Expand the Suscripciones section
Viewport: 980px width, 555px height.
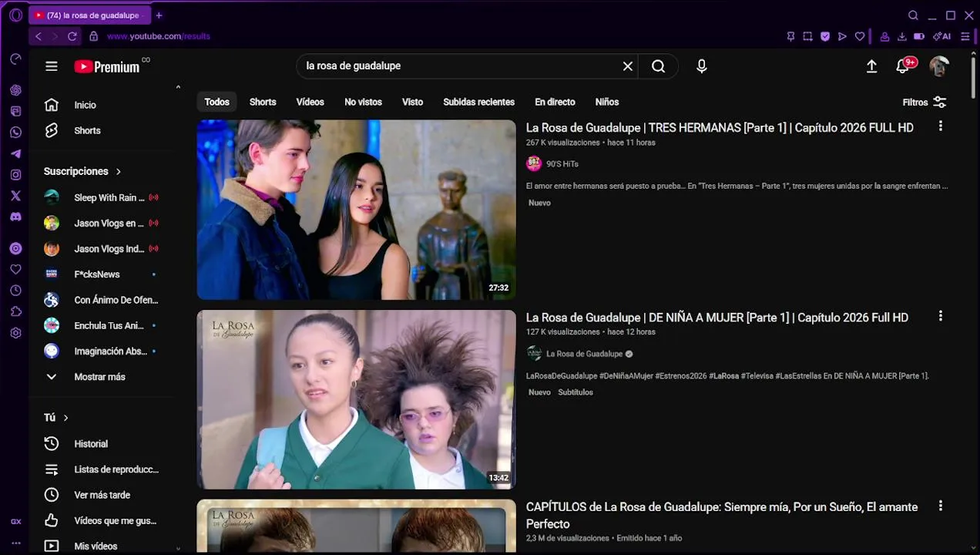[x=82, y=171]
